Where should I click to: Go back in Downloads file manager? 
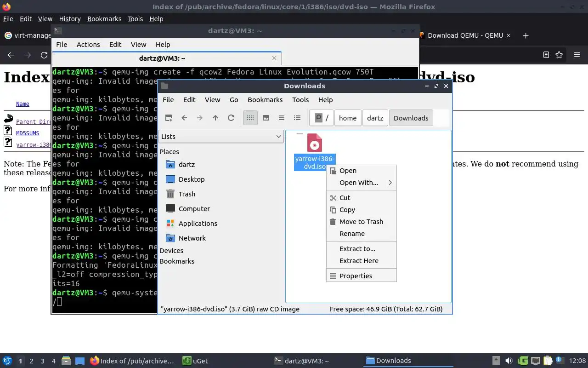pyautogui.click(x=184, y=118)
